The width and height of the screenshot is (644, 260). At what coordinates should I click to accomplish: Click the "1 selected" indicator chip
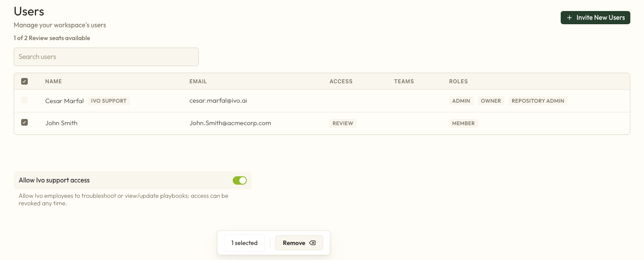(x=244, y=243)
